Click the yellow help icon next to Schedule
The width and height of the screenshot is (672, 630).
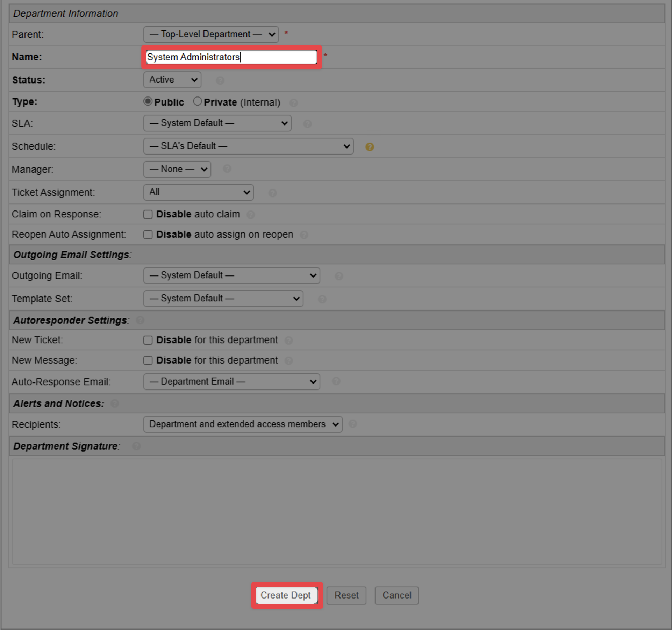click(370, 147)
